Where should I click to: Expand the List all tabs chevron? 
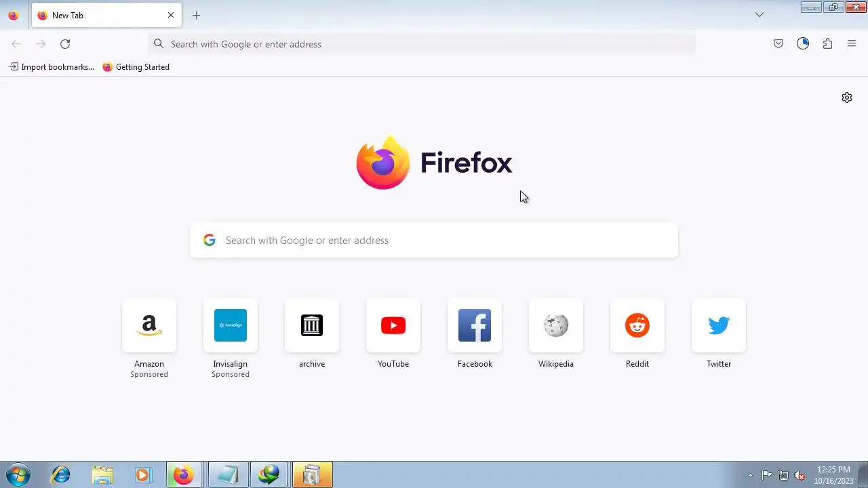759,15
